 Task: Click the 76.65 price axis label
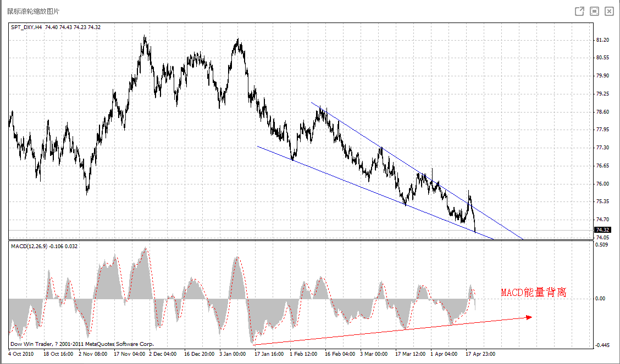tap(602, 165)
